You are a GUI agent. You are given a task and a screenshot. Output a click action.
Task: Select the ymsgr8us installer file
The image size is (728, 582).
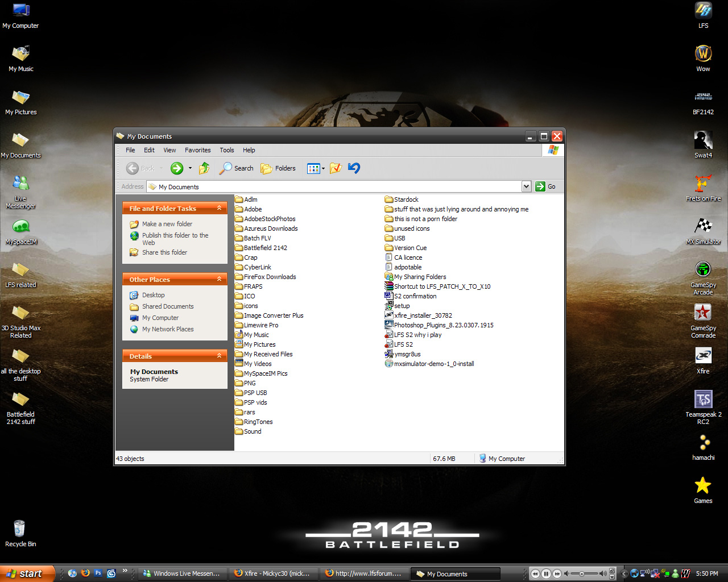tap(403, 354)
